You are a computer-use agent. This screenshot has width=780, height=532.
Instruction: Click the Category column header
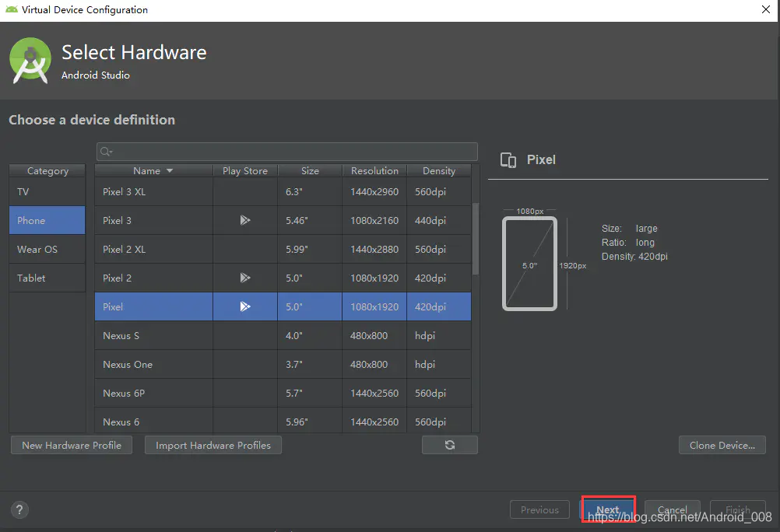click(x=47, y=170)
